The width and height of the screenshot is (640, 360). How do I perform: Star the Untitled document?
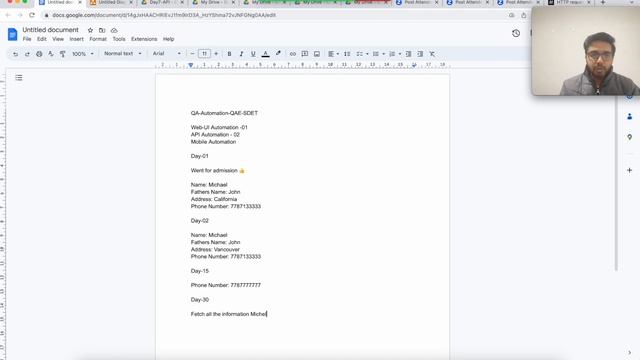tap(90, 30)
